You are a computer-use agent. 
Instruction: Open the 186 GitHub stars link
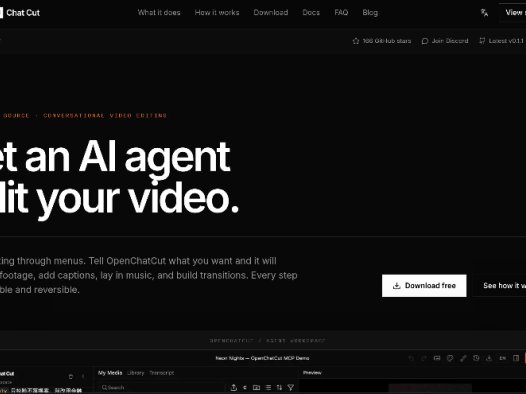(382, 41)
